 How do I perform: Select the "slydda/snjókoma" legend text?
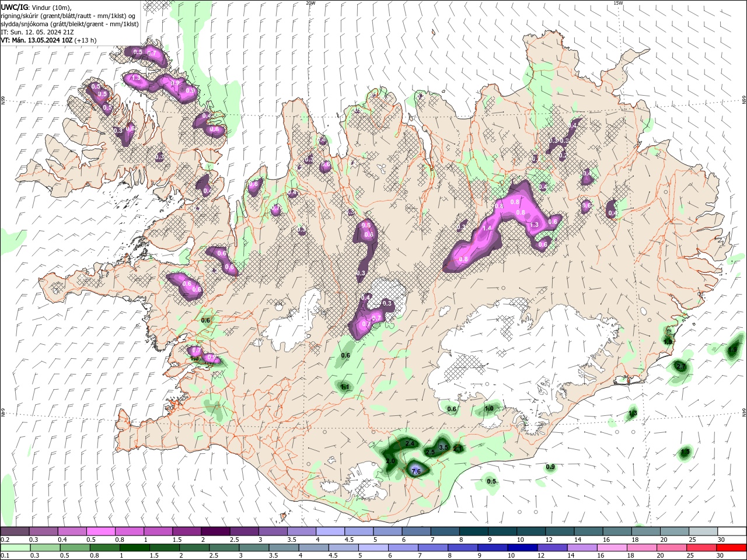coord(25,24)
